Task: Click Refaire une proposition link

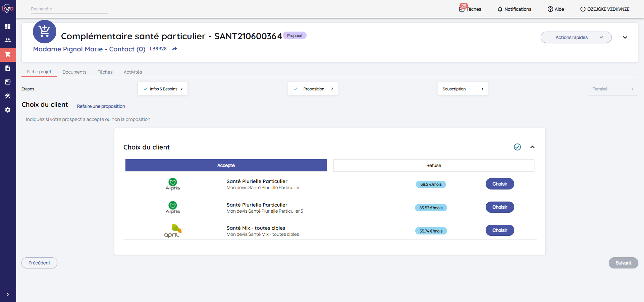Action: [101, 106]
